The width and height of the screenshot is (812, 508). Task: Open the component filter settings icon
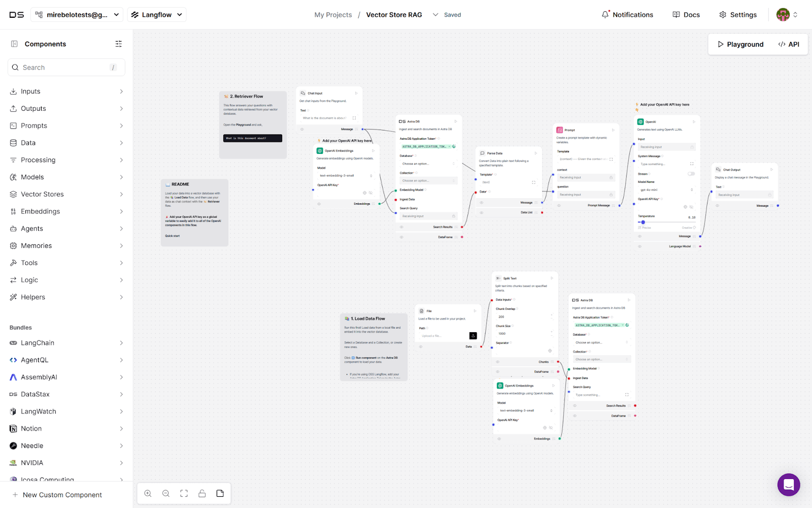coord(119,44)
